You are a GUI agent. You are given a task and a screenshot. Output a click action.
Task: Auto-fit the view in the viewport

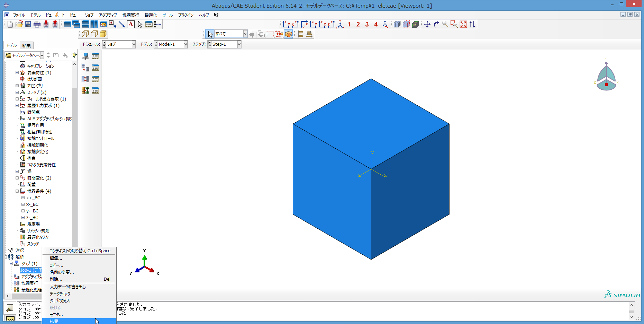coord(463,24)
